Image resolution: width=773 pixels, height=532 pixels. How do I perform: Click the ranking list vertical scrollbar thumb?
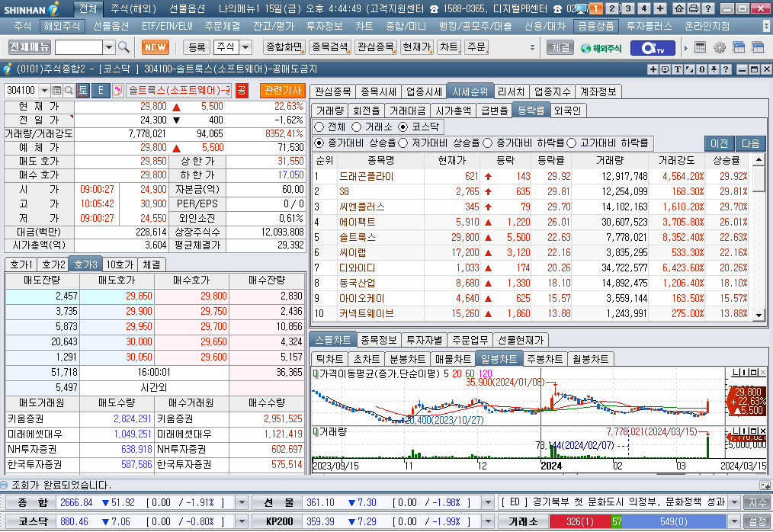click(x=759, y=178)
